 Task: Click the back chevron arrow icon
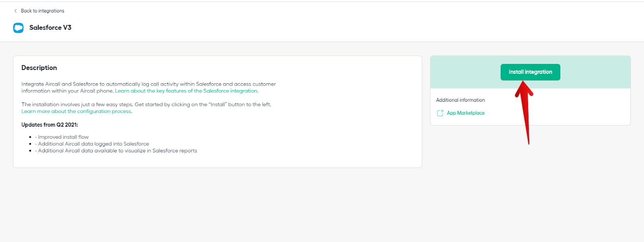[16, 11]
